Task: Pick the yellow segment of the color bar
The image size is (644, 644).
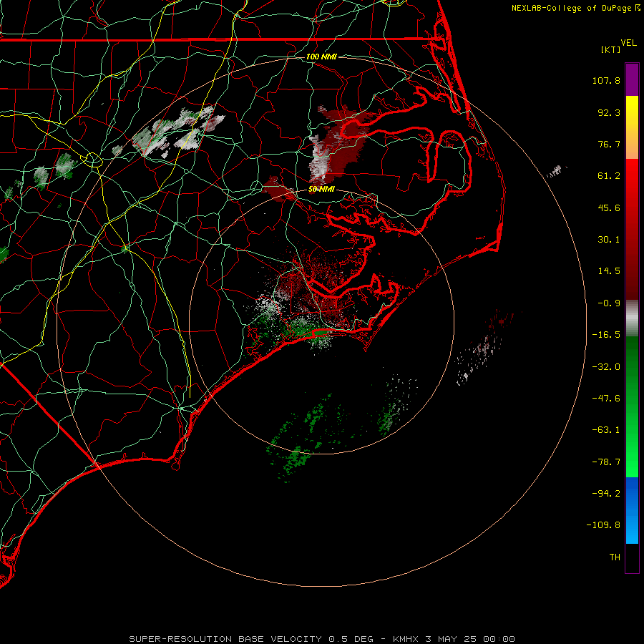Action: tap(632, 112)
